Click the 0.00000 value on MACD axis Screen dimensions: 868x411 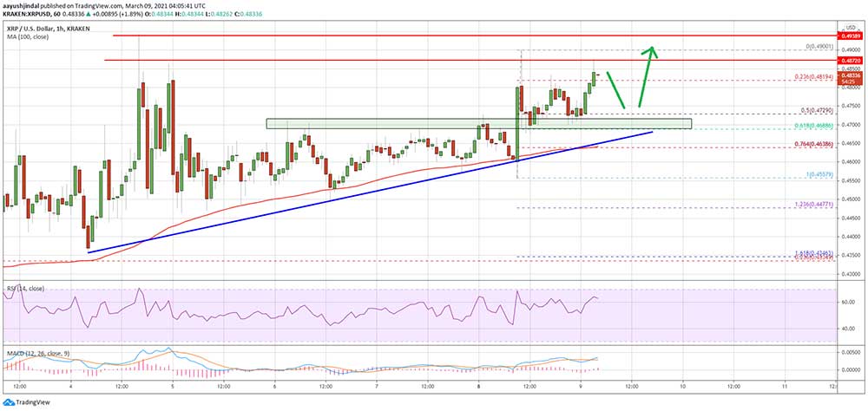pos(850,370)
